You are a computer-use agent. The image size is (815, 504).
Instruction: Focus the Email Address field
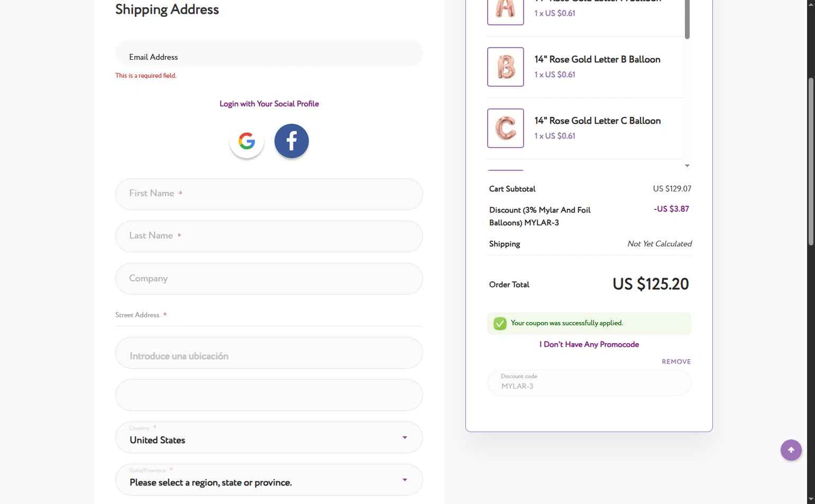[269, 53]
